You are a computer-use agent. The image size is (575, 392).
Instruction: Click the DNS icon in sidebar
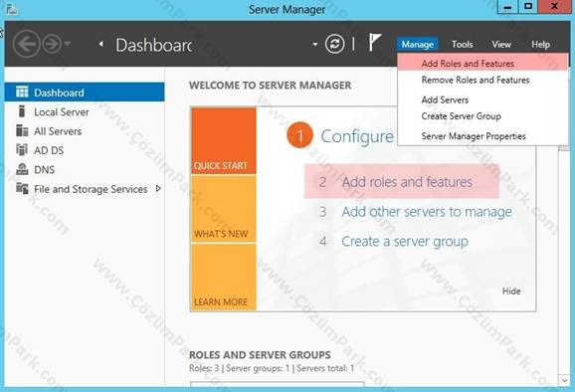click(22, 169)
